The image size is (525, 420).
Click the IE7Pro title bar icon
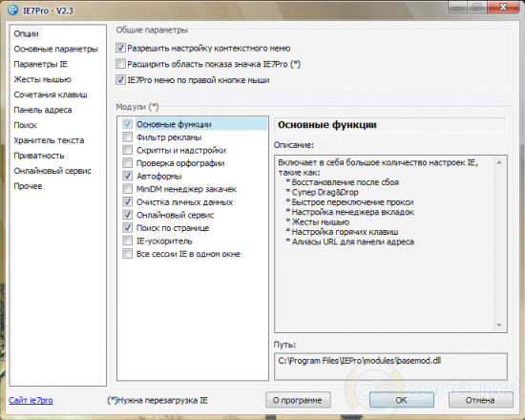(x=12, y=10)
